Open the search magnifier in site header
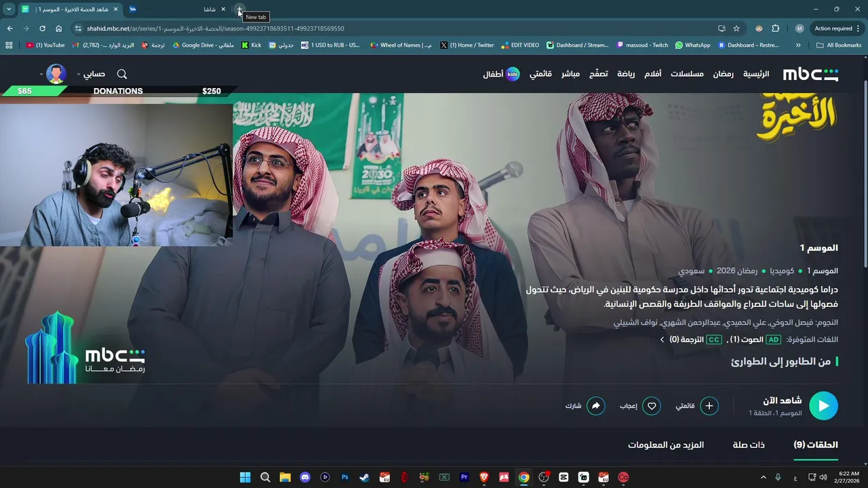 pos(122,74)
